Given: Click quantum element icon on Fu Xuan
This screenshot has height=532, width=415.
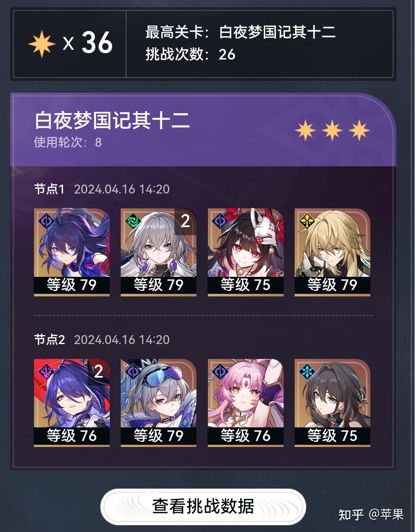Looking at the screenshot, I should coord(220,372).
